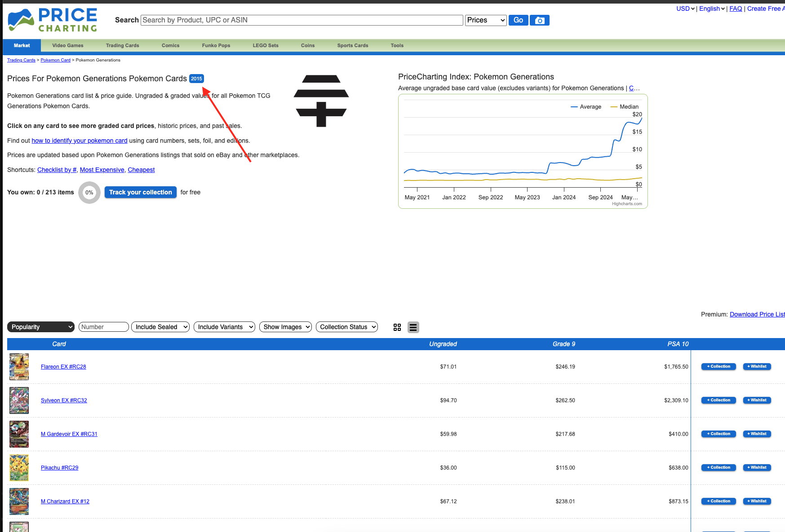Image resolution: width=785 pixels, height=532 pixels.
Task: Toggle Median series in chart legend
Action: click(x=625, y=107)
